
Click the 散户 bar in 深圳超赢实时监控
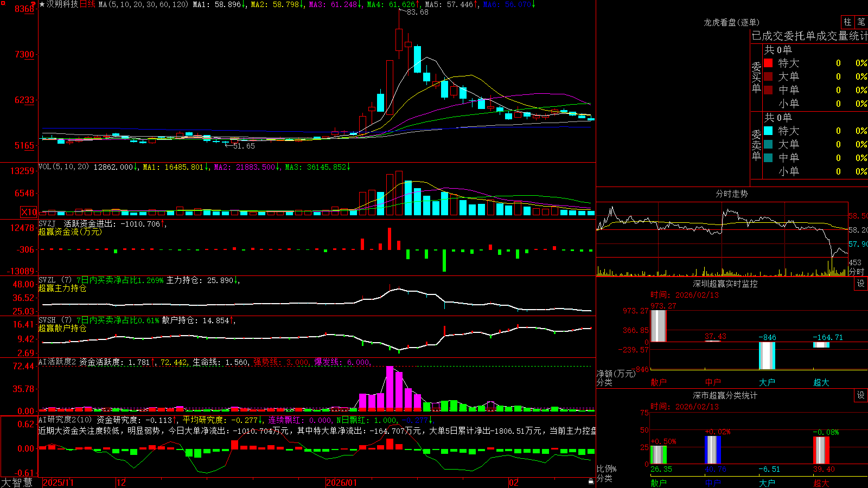click(658, 326)
